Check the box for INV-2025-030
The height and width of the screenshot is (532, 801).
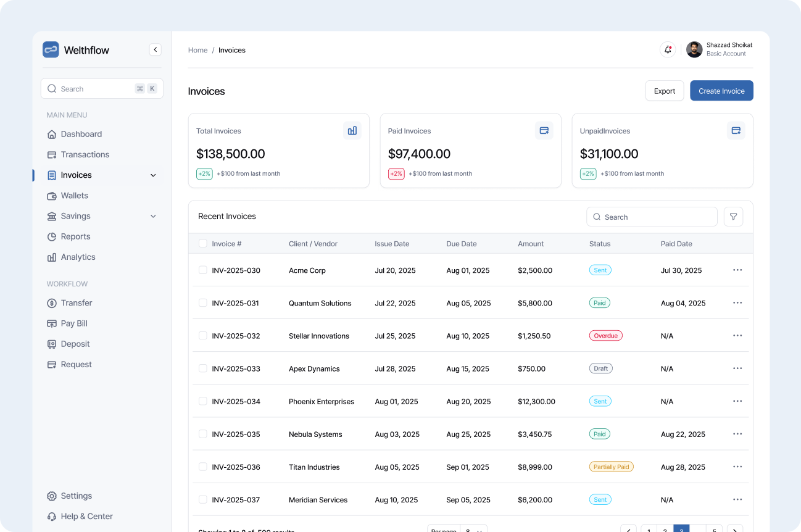[x=203, y=270]
